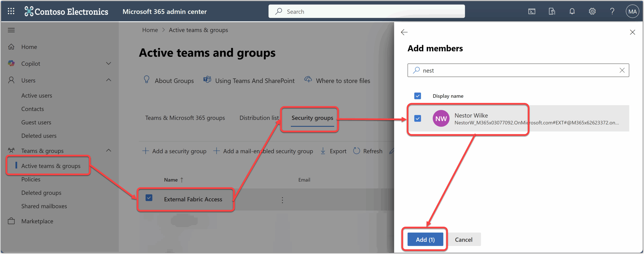Open the app launcher waffle icon
The height and width of the screenshot is (254, 644).
11,11
